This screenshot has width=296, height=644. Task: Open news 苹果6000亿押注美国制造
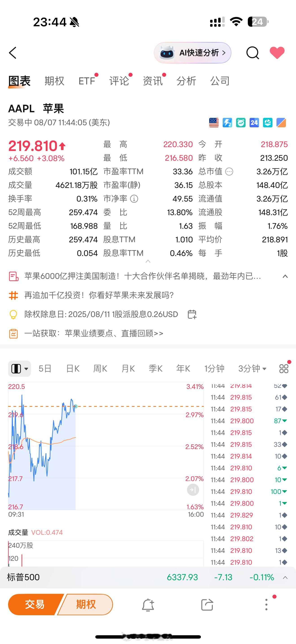(x=143, y=276)
